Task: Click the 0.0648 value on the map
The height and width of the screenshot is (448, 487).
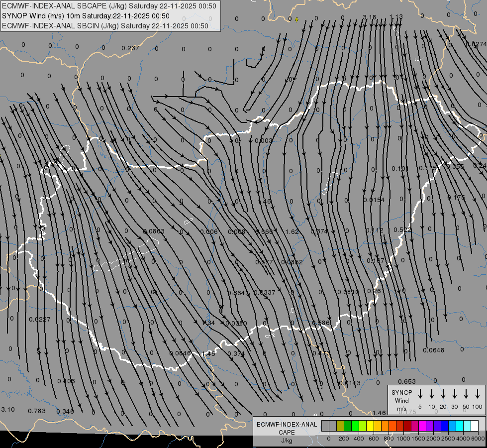Action: tap(434, 350)
